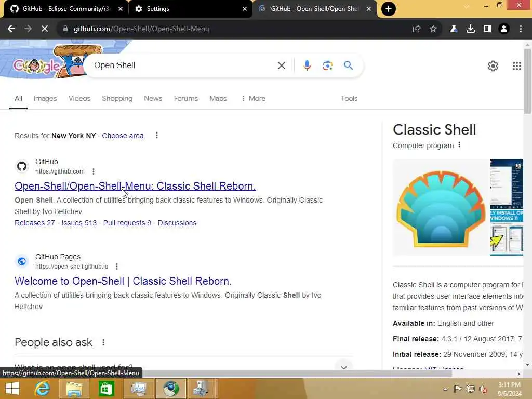Open Welcome to Open-Shell result link
532x399 pixels.
click(x=123, y=281)
